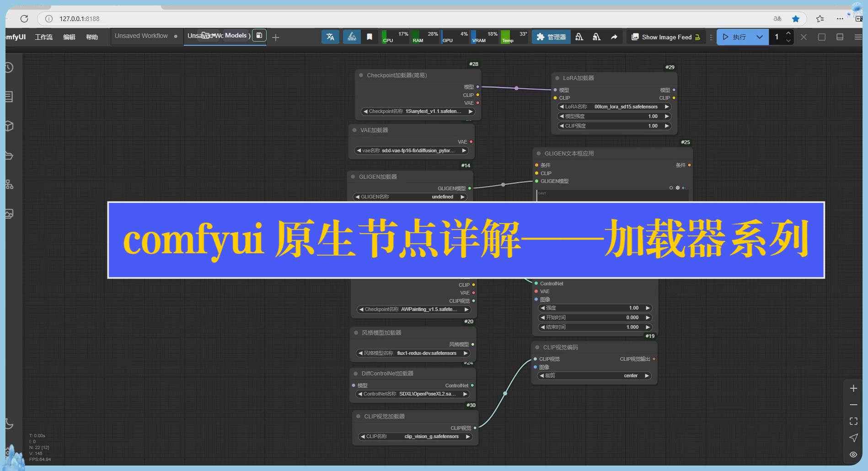Open the 帮助 menu
868x471 pixels.
click(92, 37)
